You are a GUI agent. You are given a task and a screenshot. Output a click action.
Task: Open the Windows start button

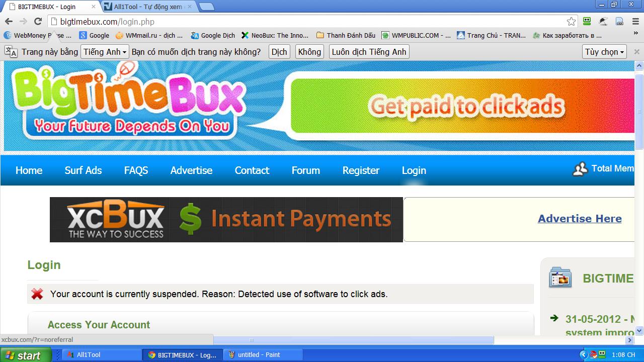click(26, 355)
